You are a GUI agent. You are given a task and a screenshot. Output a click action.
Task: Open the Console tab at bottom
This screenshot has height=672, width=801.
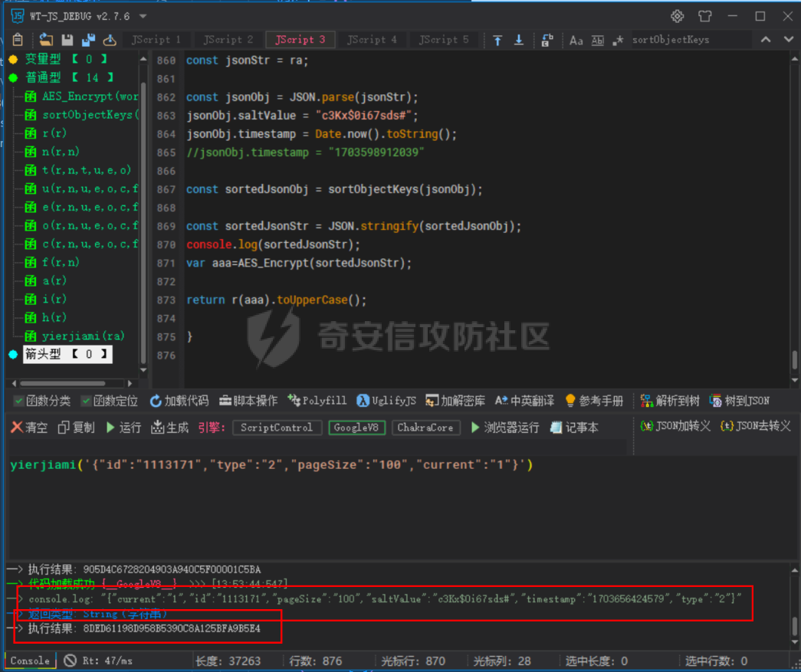29,661
